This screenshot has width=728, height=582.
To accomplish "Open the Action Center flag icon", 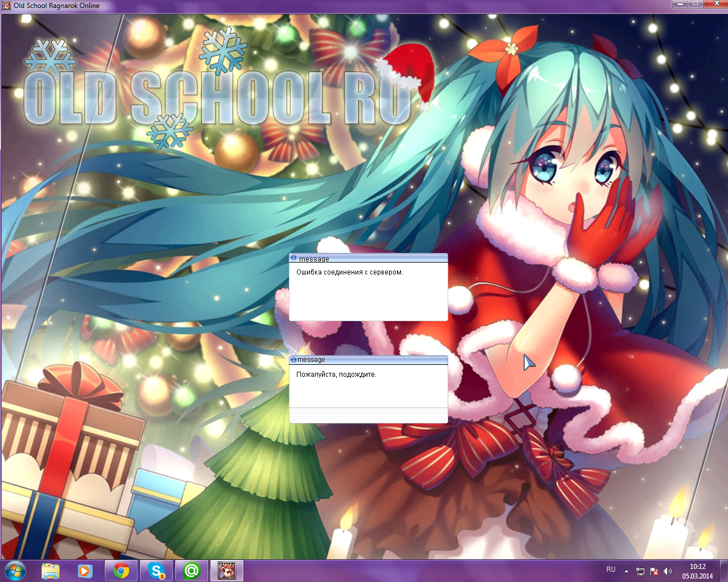I will coord(654,571).
